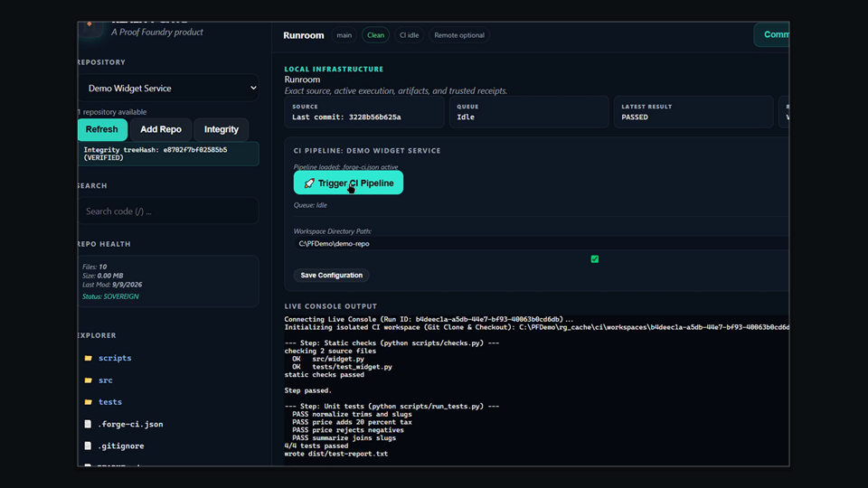Open the src folder icon
This screenshot has height=488, width=868.
(x=88, y=380)
